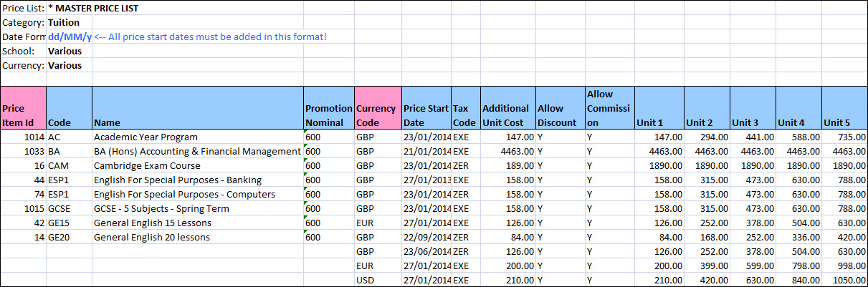Select the "BA (Hons) Accounting & Financial Management" cell
Screen dimensions: 868x287
(197, 151)
